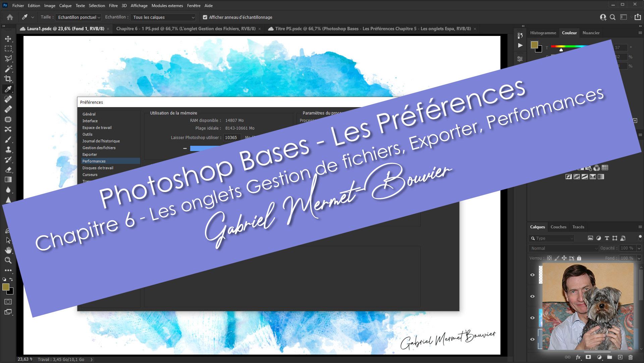Select the Crop tool
The height and width of the screenshot is (363, 644).
point(8,79)
